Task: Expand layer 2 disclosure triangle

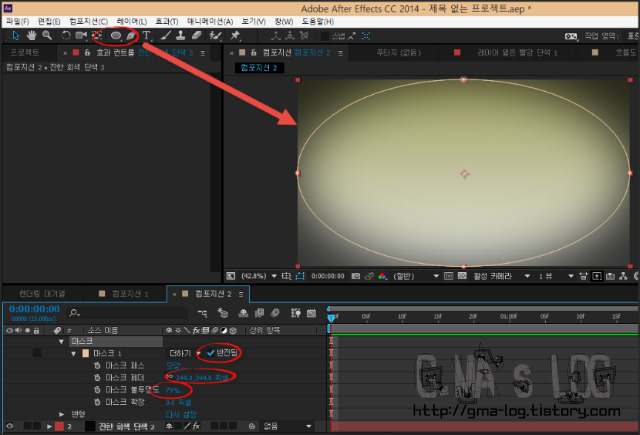Action: pyautogui.click(x=49, y=426)
